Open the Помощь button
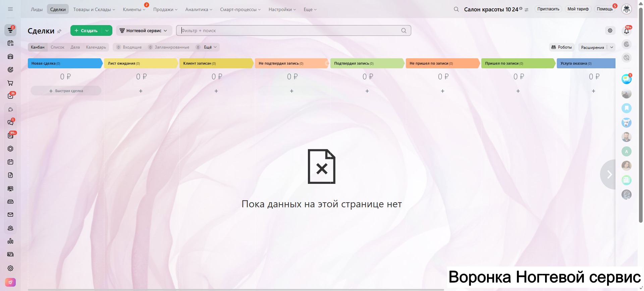The width and height of the screenshot is (644, 291). coord(605,9)
